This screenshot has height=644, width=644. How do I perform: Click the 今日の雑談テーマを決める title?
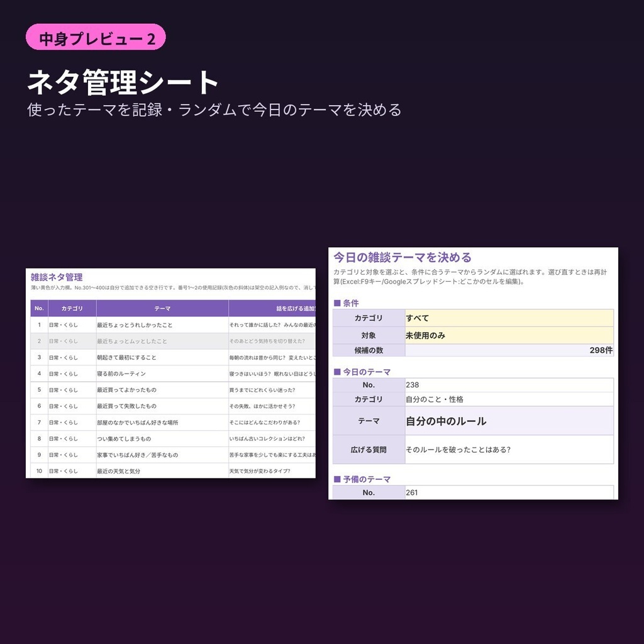point(402,257)
